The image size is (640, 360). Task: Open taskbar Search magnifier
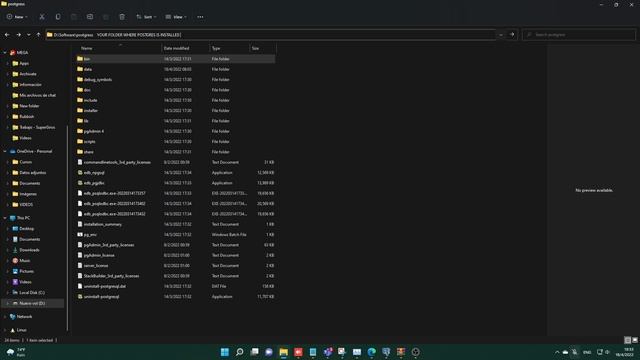[x=240, y=352]
